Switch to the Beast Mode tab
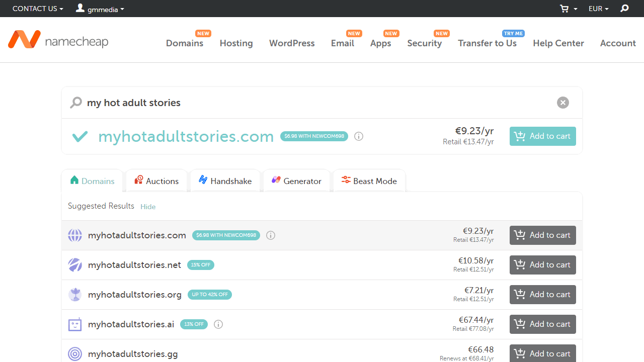This screenshot has width=644, height=362. (369, 180)
